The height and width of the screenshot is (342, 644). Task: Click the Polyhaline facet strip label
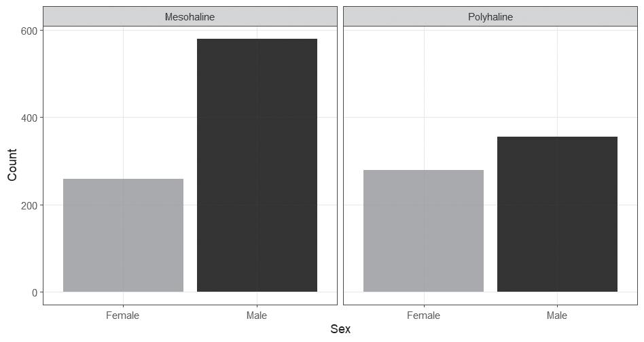[x=490, y=17]
